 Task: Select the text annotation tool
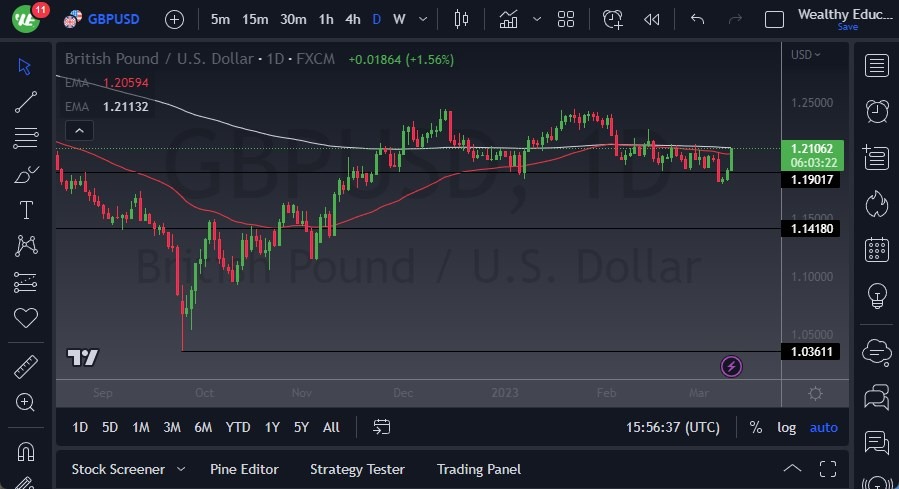tap(26, 210)
